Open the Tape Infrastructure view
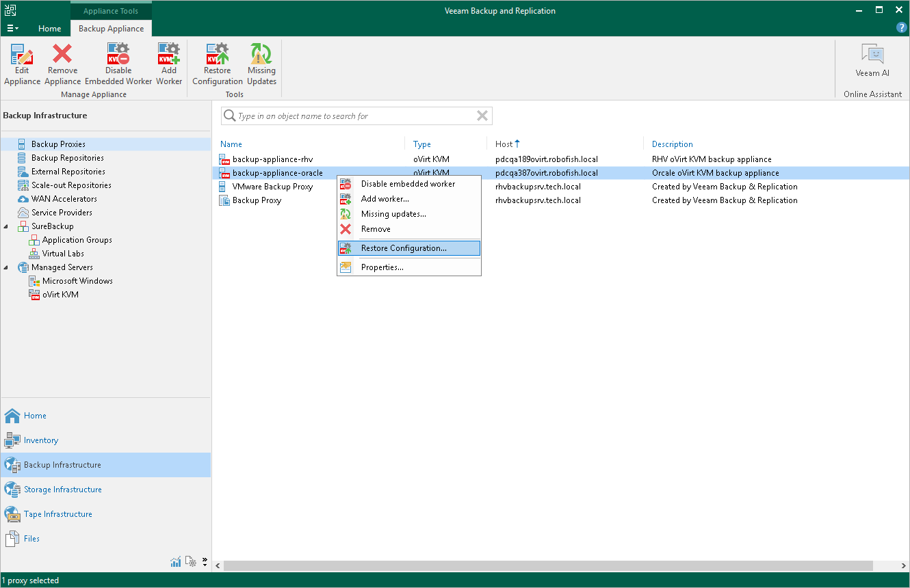This screenshot has height=588, width=910. pos(57,514)
